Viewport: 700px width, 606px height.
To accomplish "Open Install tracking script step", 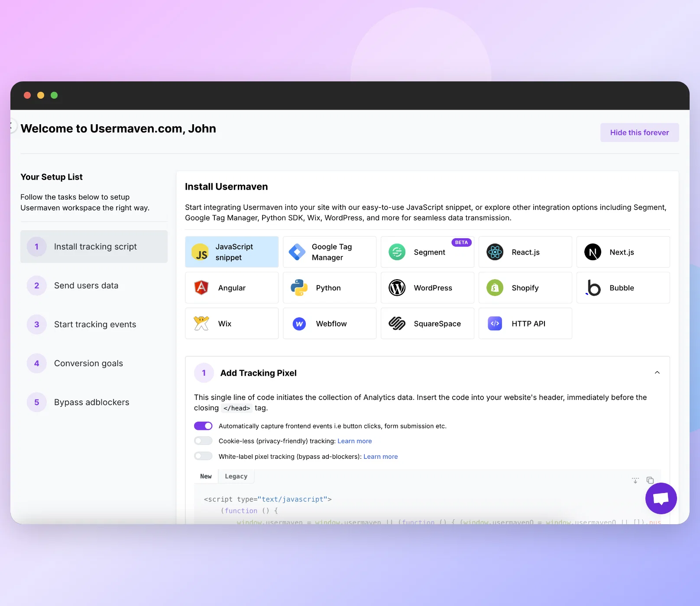I will [94, 247].
